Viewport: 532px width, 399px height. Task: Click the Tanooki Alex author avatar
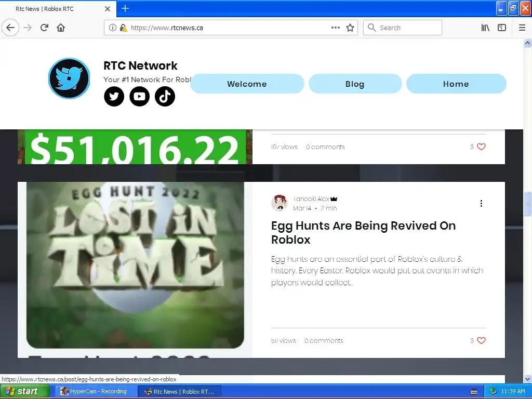coord(280,203)
